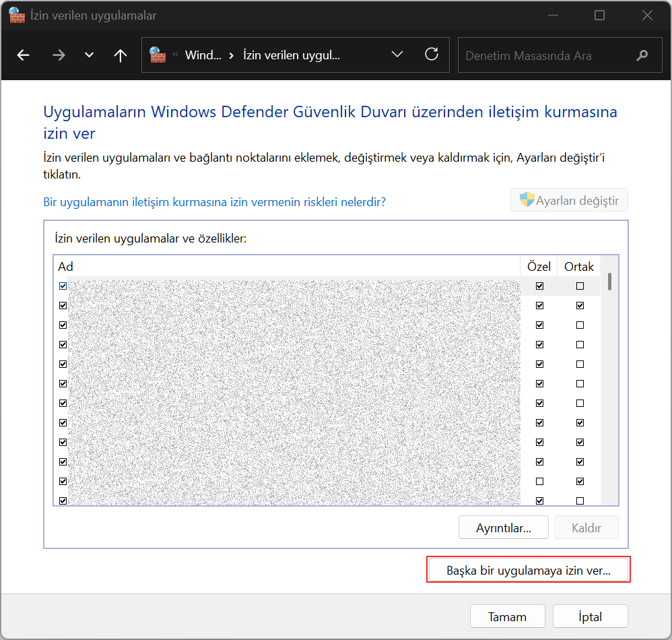
Task: Go up one level with up arrow
Action: coord(121,55)
